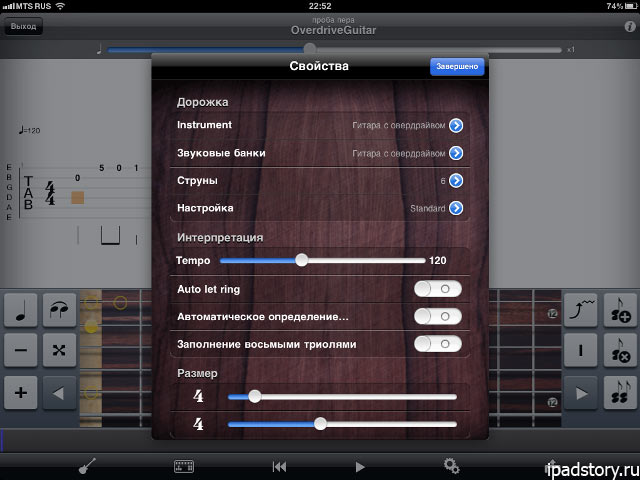This screenshot has width=640, height=480.
Task: Rewind to start with skip-back button
Action: tap(279, 467)
